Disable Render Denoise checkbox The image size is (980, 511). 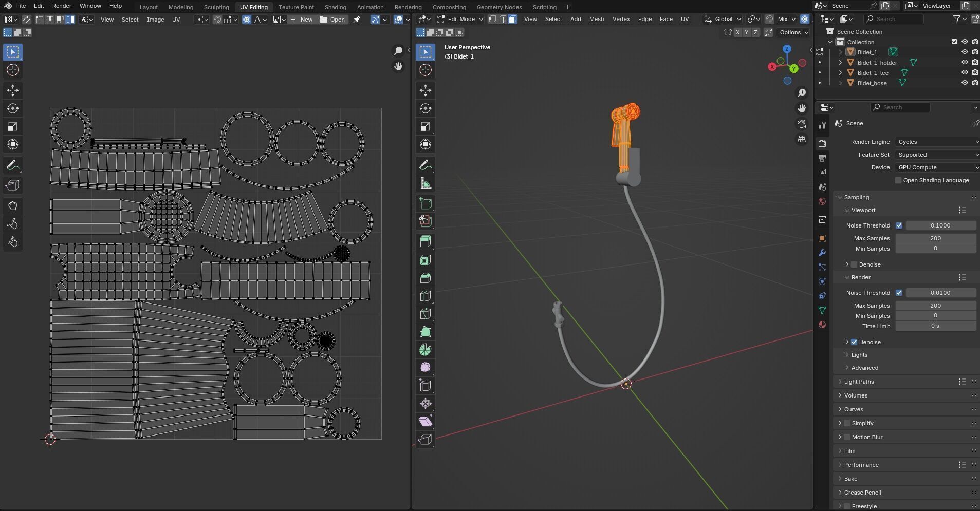click(x=854, y=342)
